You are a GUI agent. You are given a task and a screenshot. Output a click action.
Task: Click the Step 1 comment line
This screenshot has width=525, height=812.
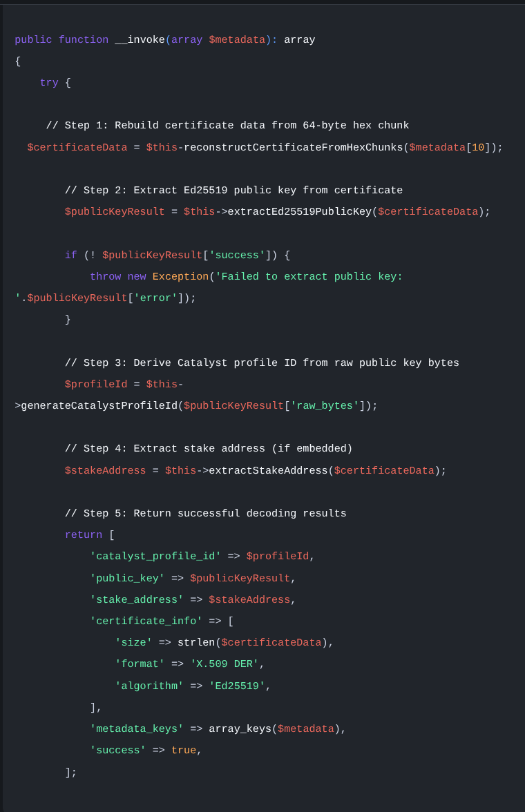227,126
